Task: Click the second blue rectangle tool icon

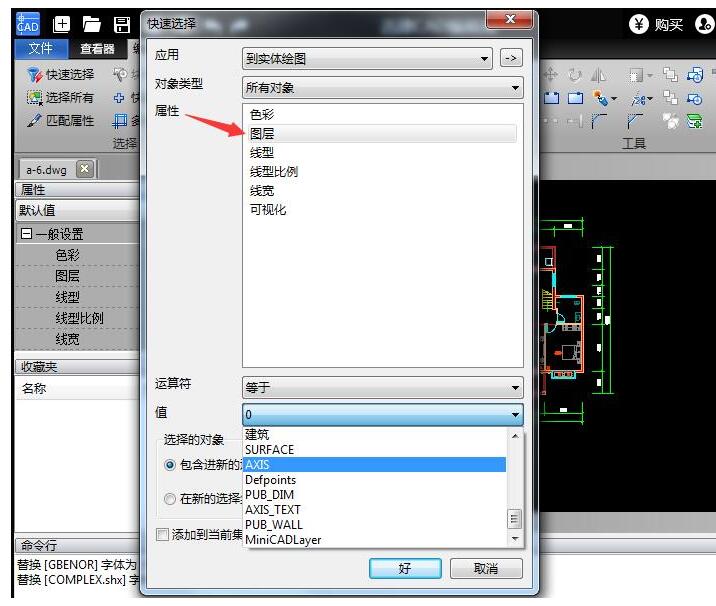Action: pos(575,98)
